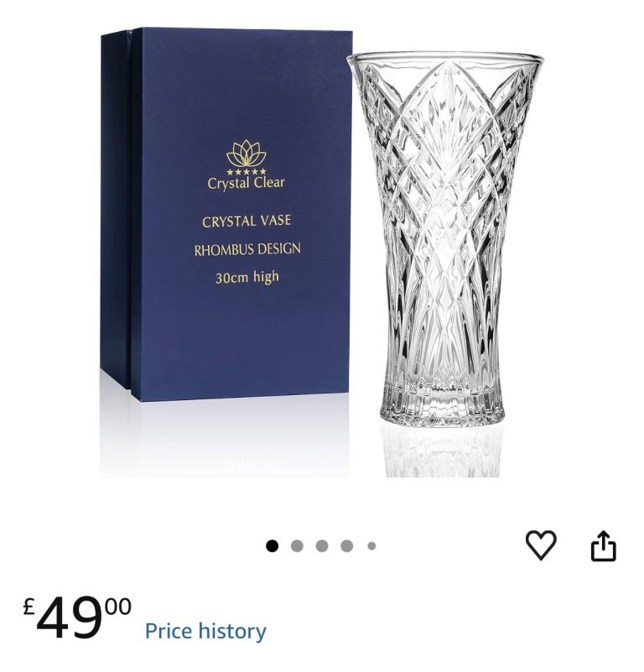Screen dimensions: 644x672
Task: Select the first image indicator dot
Action: 272,545
